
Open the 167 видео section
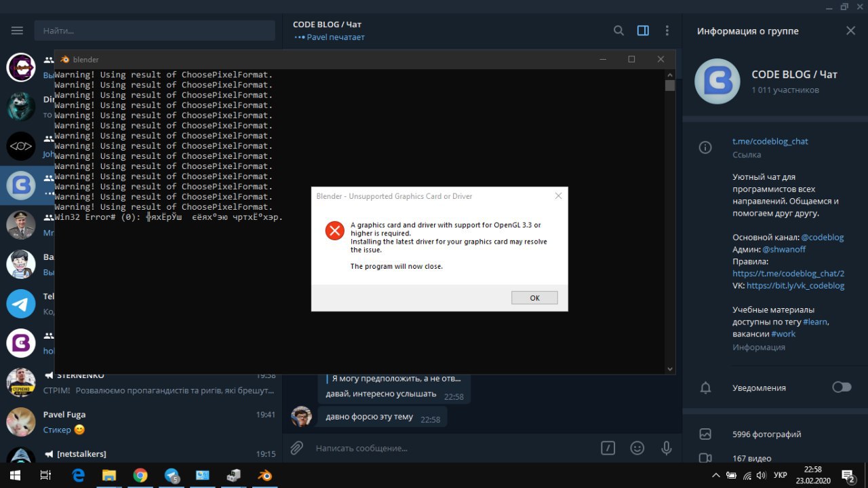pyautogui.click(x=751, y=458)
